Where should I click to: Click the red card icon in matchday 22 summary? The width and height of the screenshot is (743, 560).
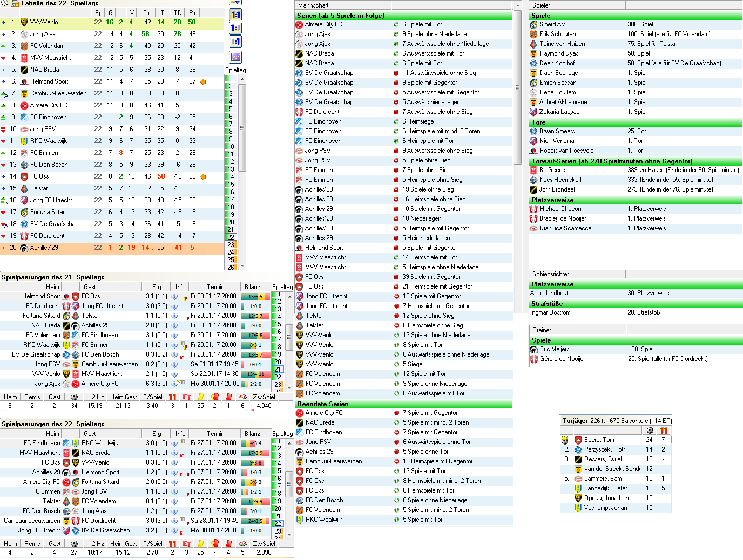coord(228,544)
